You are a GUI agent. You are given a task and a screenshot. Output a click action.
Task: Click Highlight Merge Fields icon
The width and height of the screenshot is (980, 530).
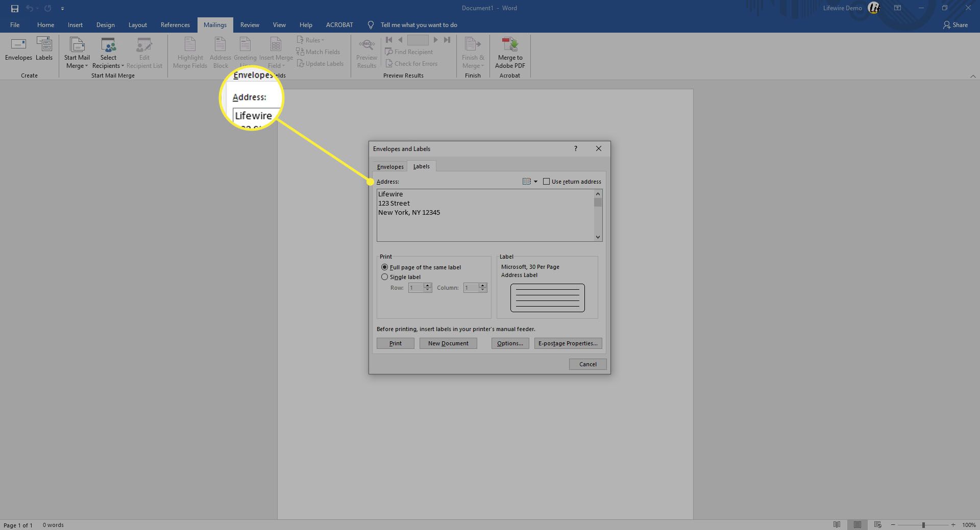(190, 54)
